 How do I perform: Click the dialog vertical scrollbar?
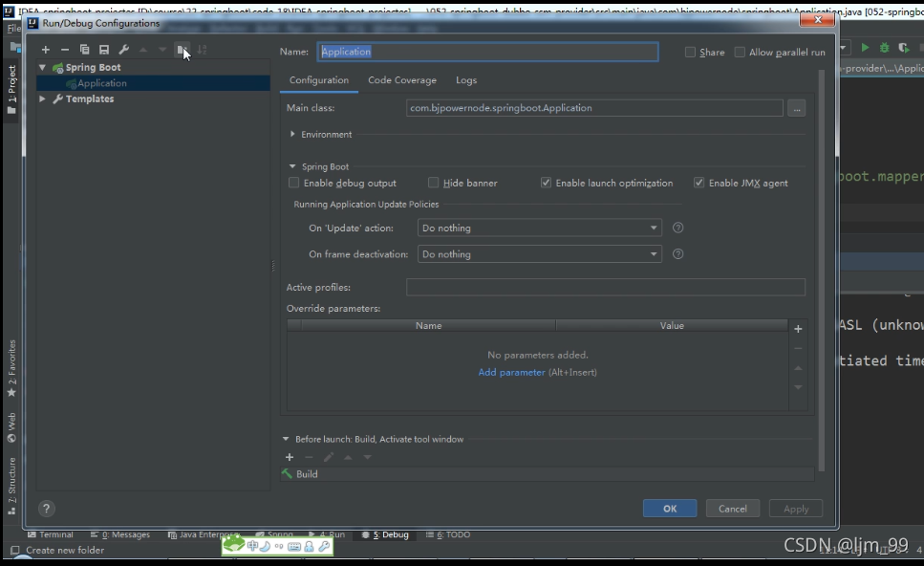point(822,272)
